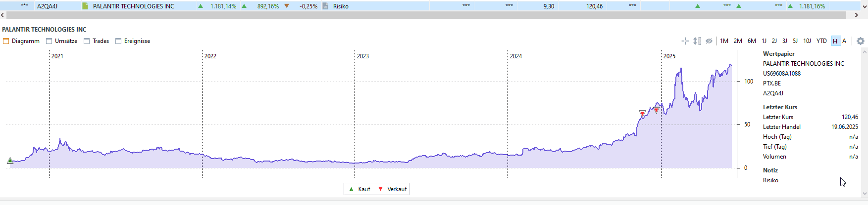Set chart range to 3J
The image size is (868, 205).
[785, 41]
